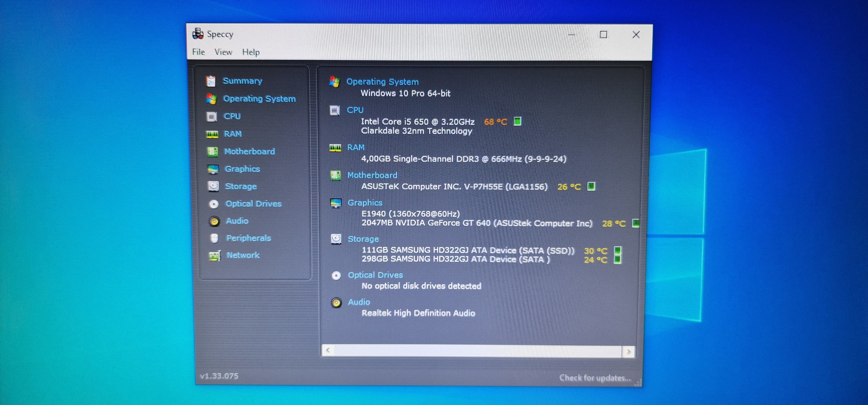This screenshot has width=868, height=405.
Task: Show Peripherals section from sidebar
Action: [x=248, y=238]
